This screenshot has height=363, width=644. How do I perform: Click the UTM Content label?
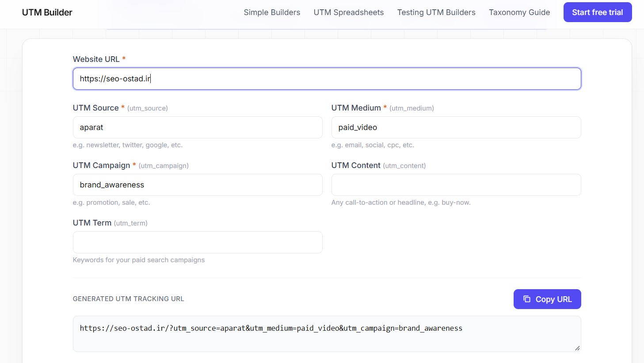click(x=356, y=165)
